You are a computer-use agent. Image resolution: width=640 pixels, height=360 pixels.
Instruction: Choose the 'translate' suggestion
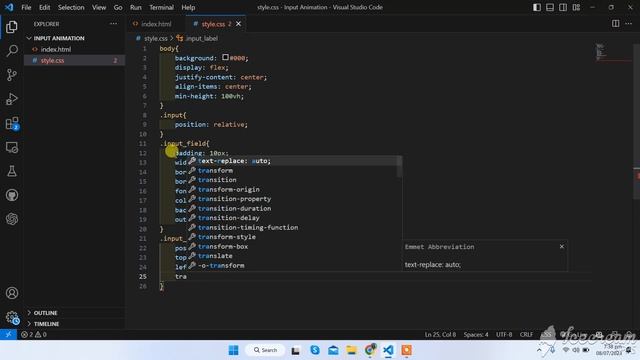292,256
